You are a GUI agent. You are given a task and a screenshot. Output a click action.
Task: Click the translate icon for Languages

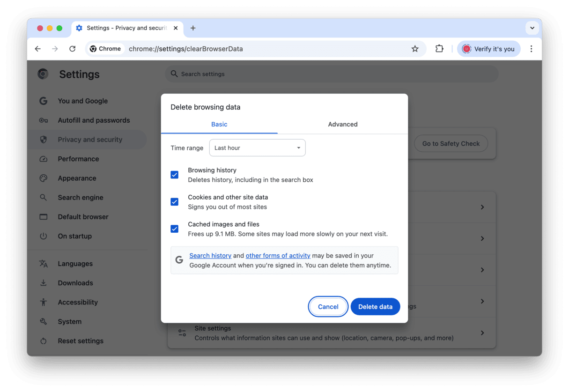click(x=43, y=264)
